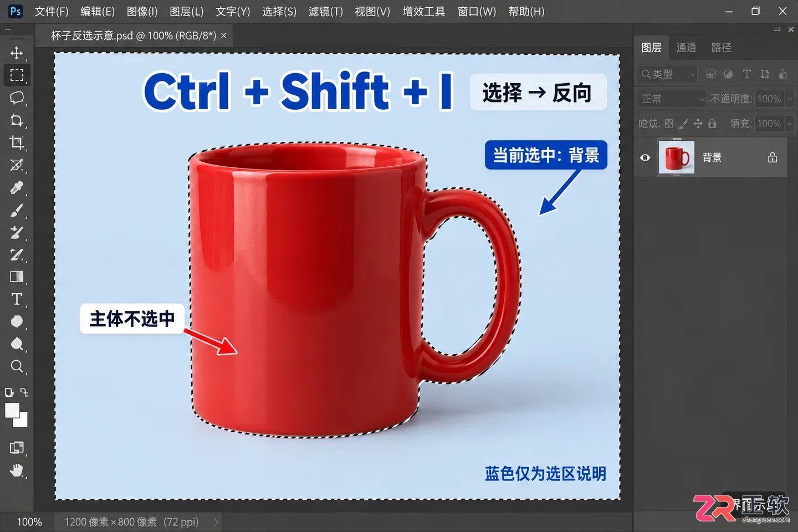This screenshot has width=798, height=532.
Task: Open the Layers panel options menu icon
Action: click(777, 29)
